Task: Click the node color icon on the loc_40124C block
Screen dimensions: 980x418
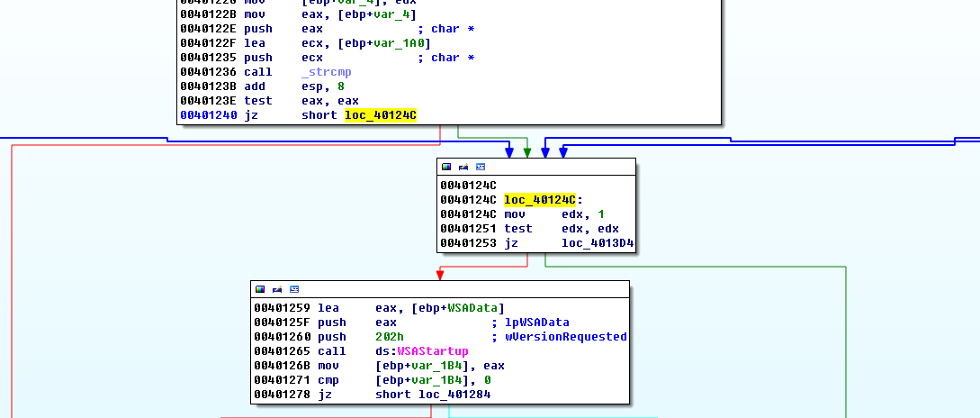Action: [x=446, y=167]
